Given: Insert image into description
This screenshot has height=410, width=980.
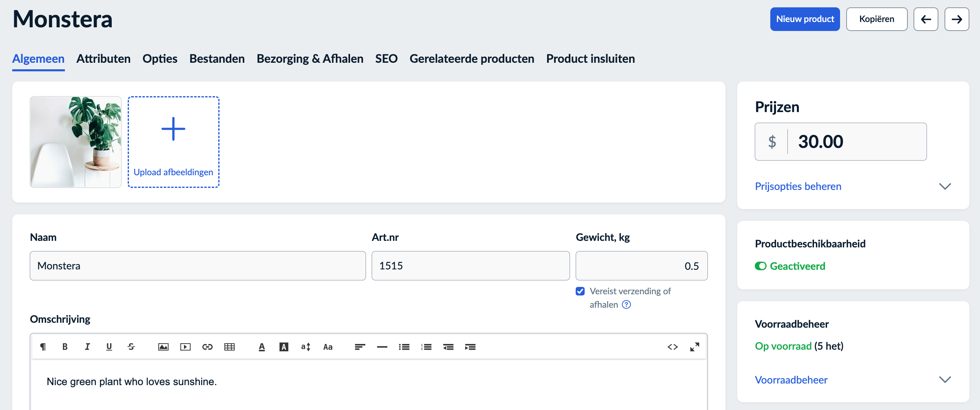Looking at the screenshot, I should tap(163, 347).
